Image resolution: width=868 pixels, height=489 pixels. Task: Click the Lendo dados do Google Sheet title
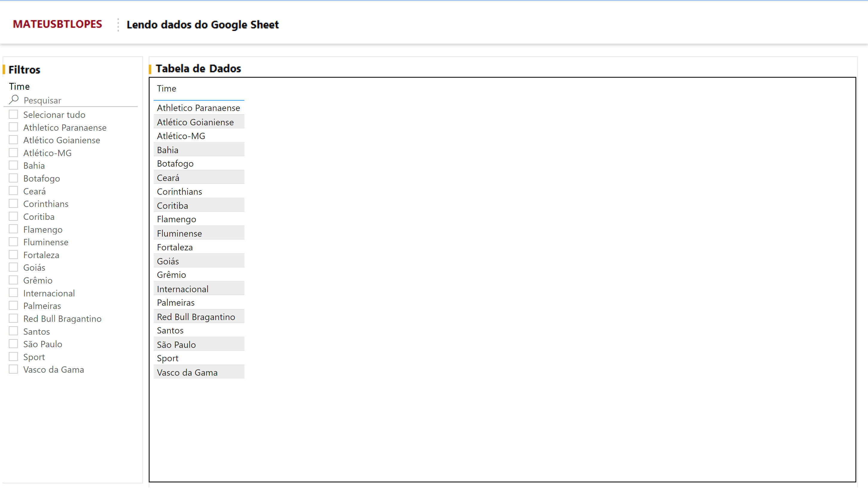click(202, 25)
